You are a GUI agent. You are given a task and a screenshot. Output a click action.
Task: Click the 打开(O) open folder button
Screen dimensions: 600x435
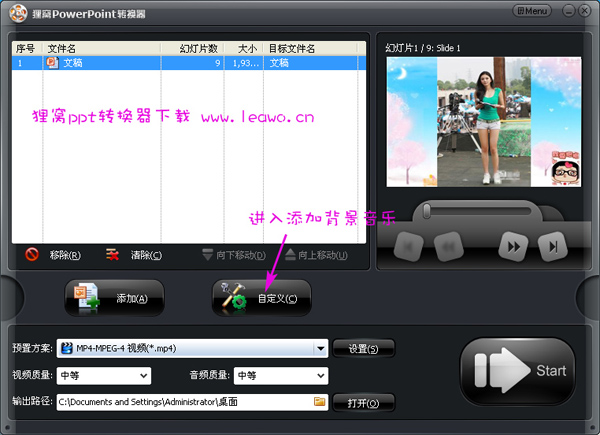click(x=363, y=403)
